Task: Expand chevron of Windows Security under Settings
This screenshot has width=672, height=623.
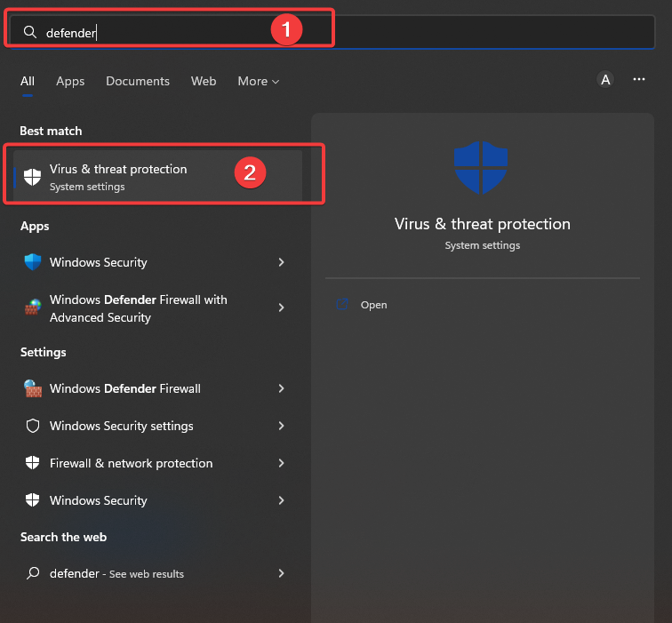Action: (281, 500)
